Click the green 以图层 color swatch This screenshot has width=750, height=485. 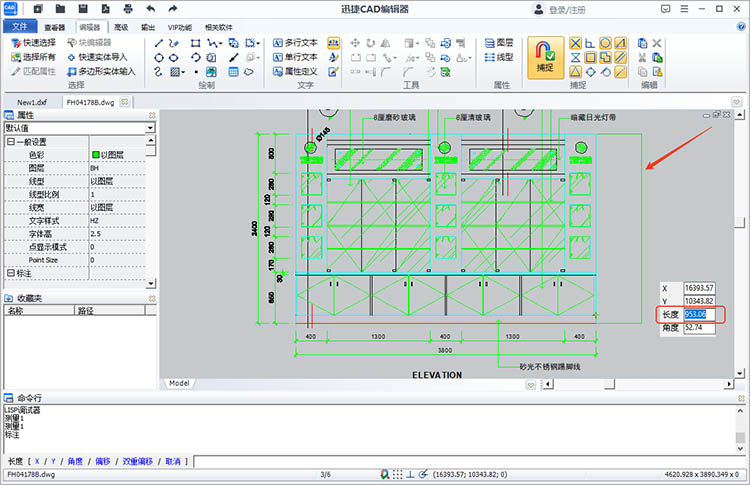(95, 155)
